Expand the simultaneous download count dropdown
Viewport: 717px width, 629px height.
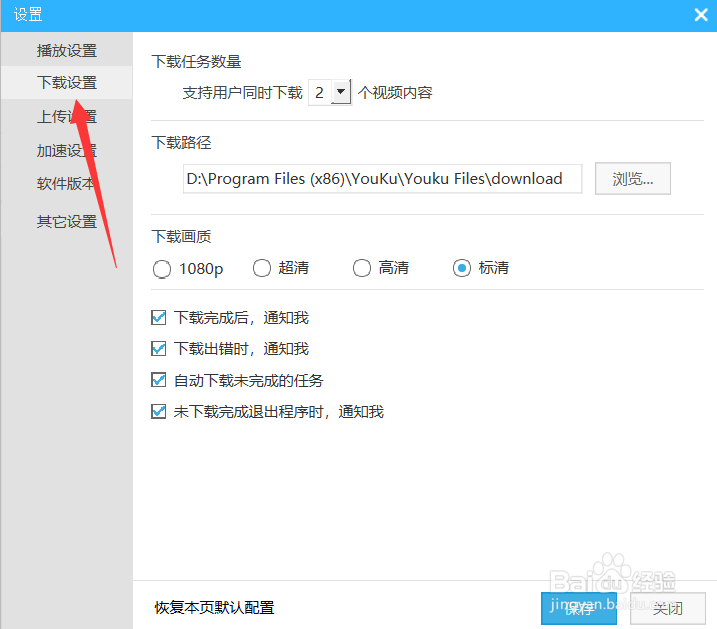[341, 92]
